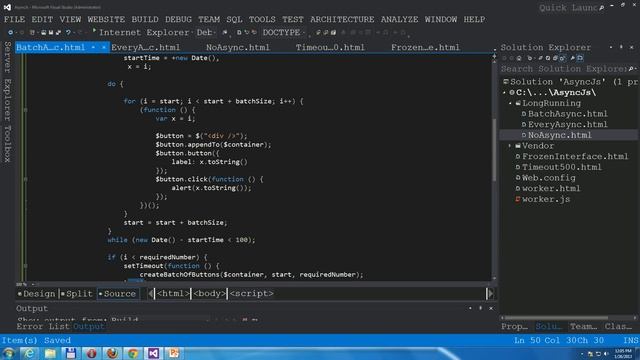This screenshot has height=360, width=640.
Task: Switch to the NoAsync.html editor tab
Action: 238,47
